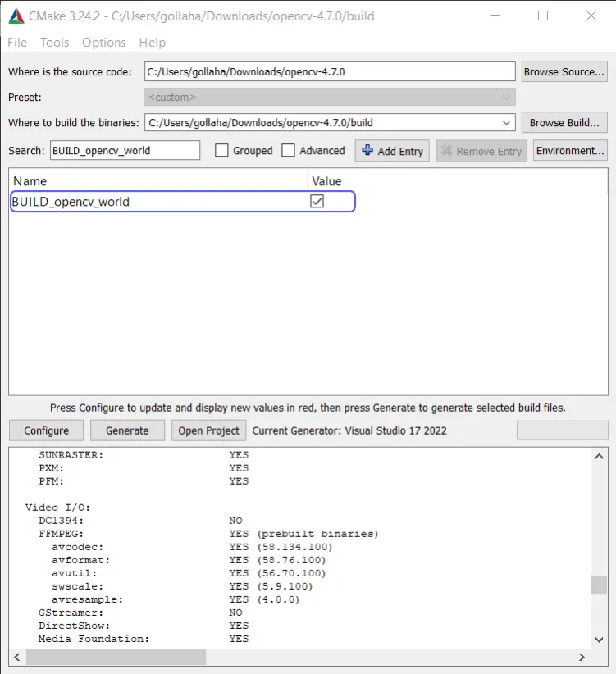Click the X icon on Remove Entry
616x674 pixels.
447,150
